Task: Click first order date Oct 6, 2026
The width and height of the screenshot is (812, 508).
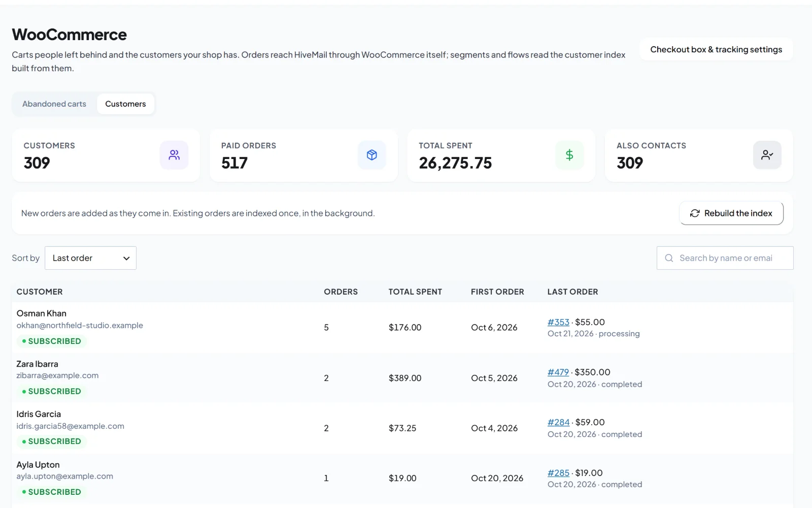Action: (x=494, y=328)
